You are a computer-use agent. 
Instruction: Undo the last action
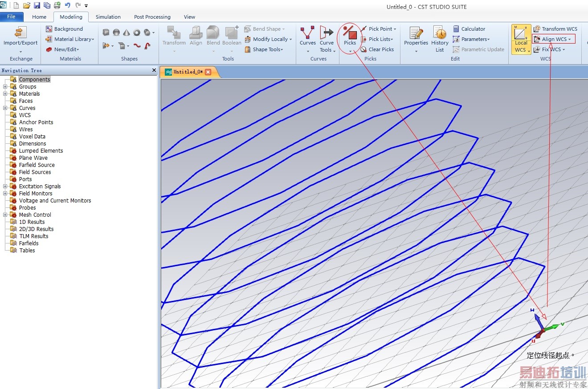[x=68, y=5]
